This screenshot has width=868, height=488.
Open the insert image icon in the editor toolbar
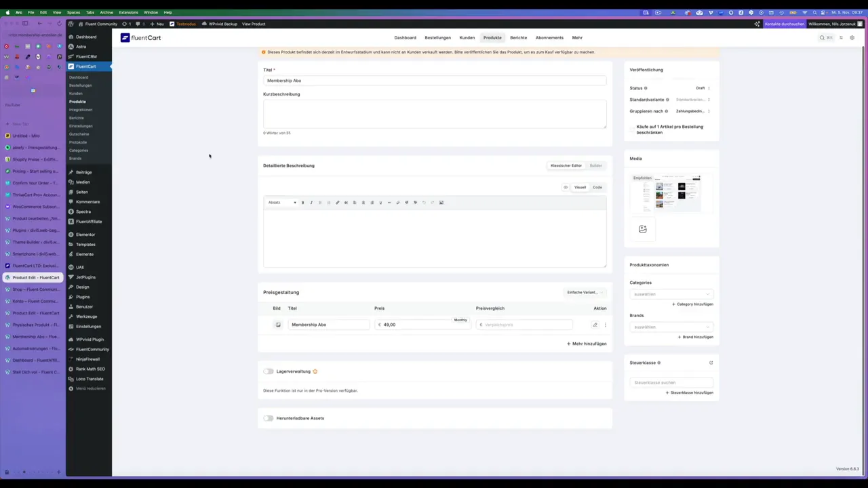441,202
